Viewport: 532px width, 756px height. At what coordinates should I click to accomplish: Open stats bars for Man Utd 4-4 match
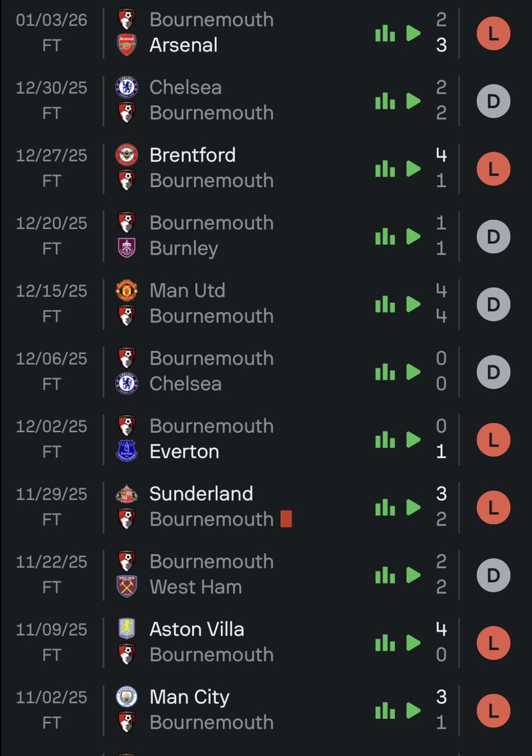click(x=385, y=304)
